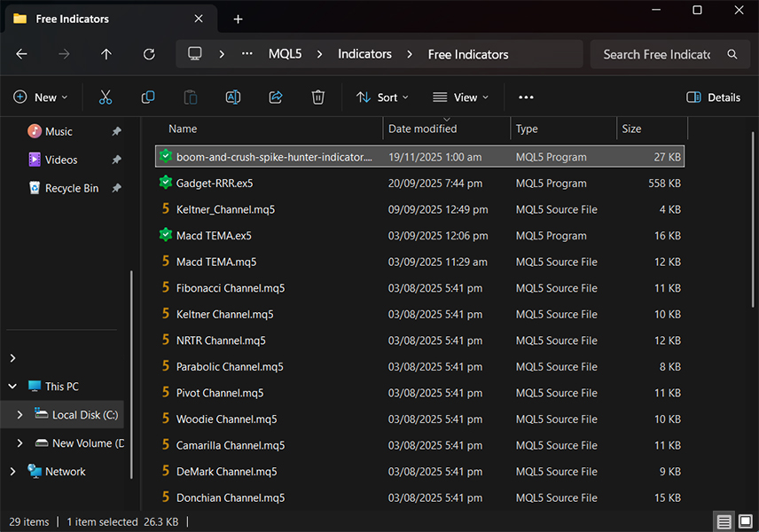The width and height of the screenshot is (759, 532).
Task: Open a new tab with plus button
Action: point(238,19)
